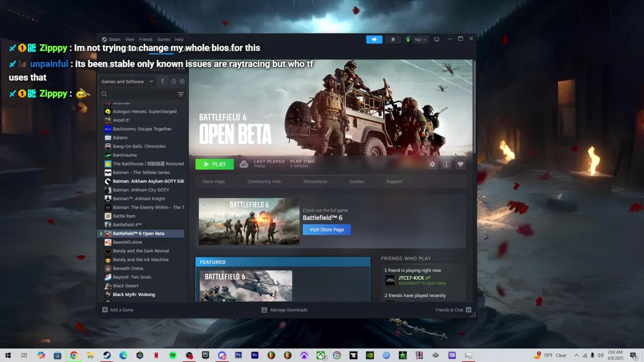644x362 pixels.
Task: Open Spotify from the taskbar
Action: (173, 355)
